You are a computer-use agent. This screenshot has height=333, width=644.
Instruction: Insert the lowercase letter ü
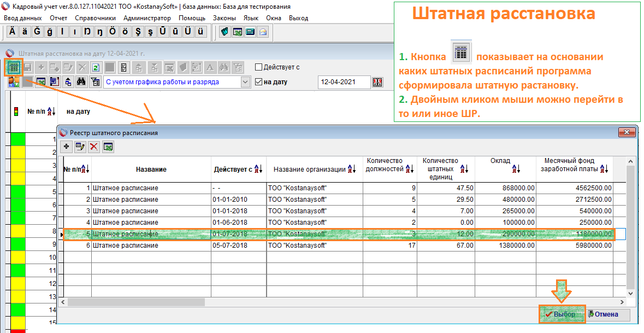tap(200, 32)
